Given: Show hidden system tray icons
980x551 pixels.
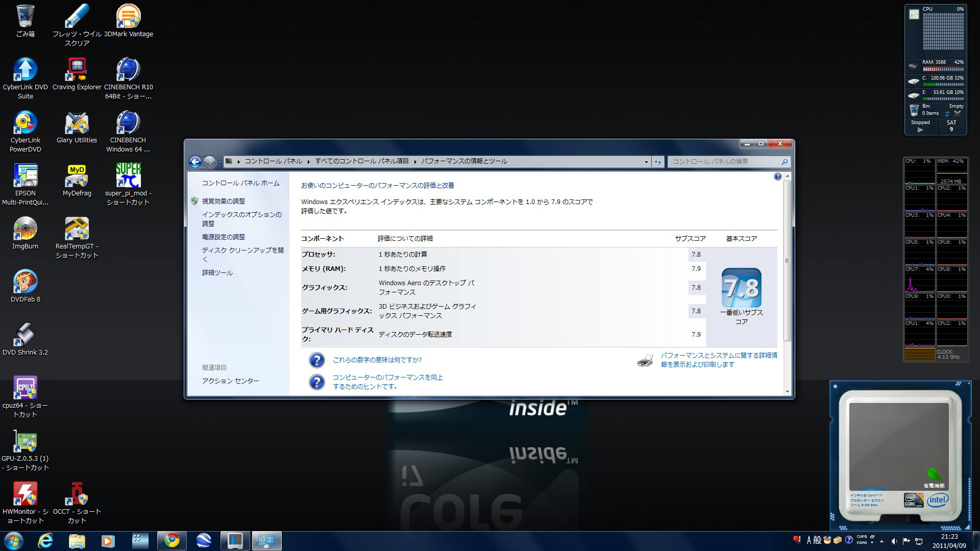Looking at the screenshot, I should click(881, 541).
